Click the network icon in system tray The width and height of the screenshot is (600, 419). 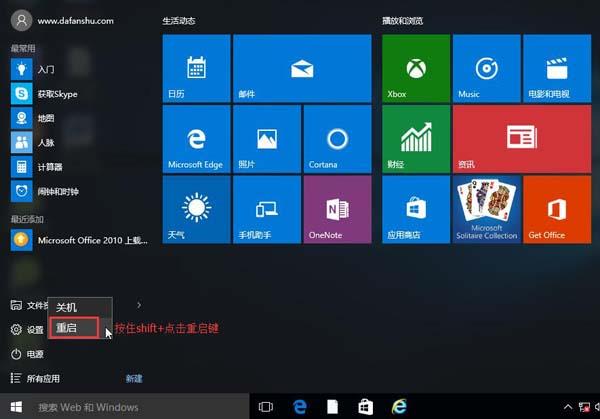point(584,407)
